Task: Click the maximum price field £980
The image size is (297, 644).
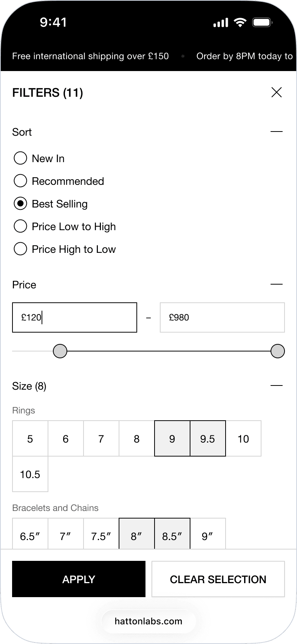Action: point(222,317)
